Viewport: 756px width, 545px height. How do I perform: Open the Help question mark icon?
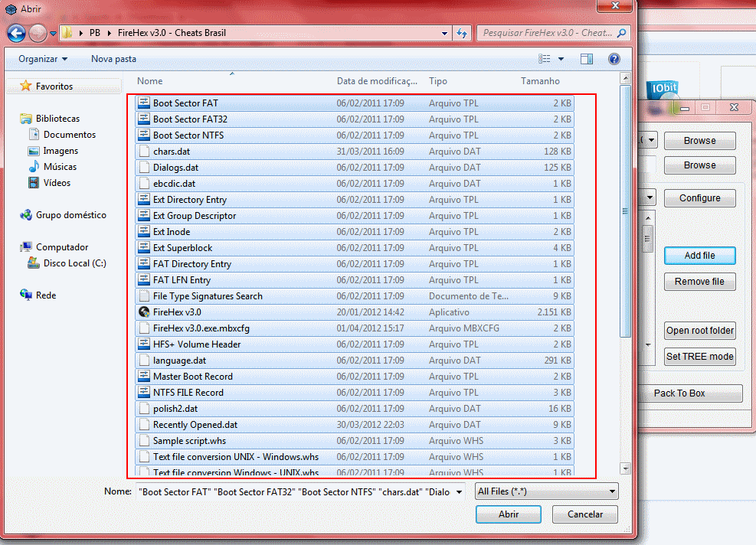[x=614, y=59]
